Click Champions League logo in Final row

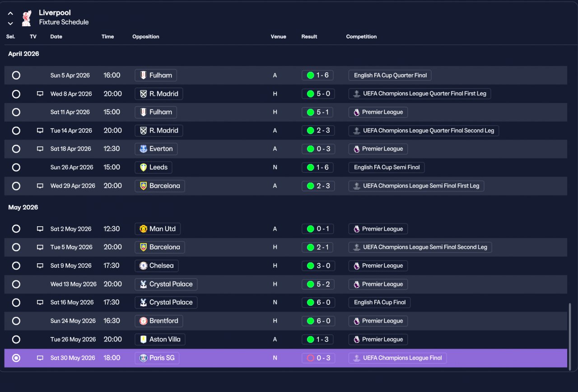coord(357,358)
